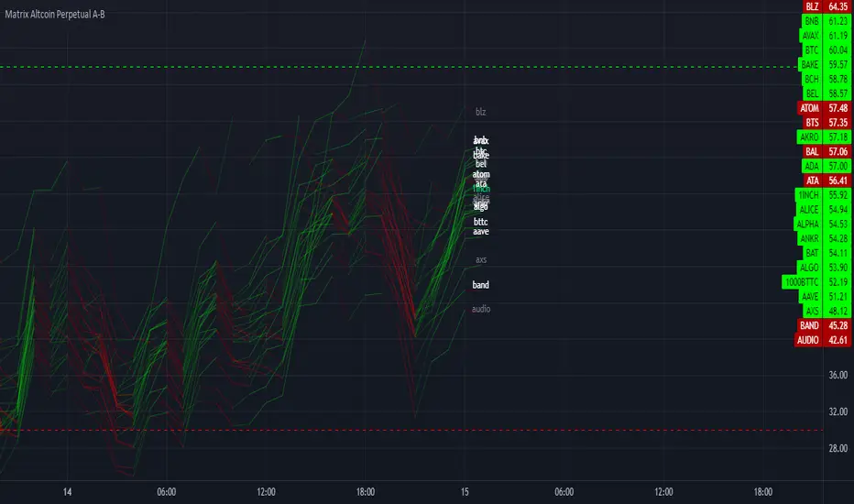Click the 1000BTTC 52.19 price label
The image size is (854, 504).
[x=816, y=281]
